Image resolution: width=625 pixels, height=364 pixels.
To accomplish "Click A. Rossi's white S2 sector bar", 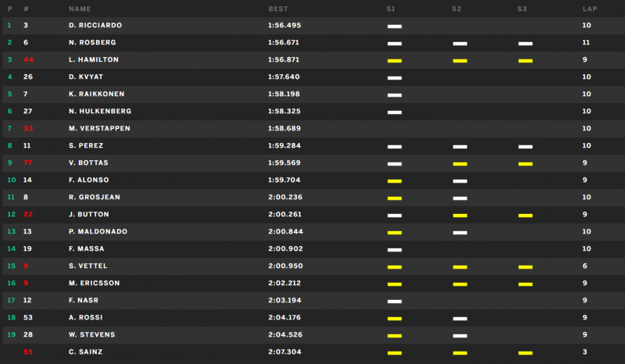I will pyautogui.click(x=460, y=319).
